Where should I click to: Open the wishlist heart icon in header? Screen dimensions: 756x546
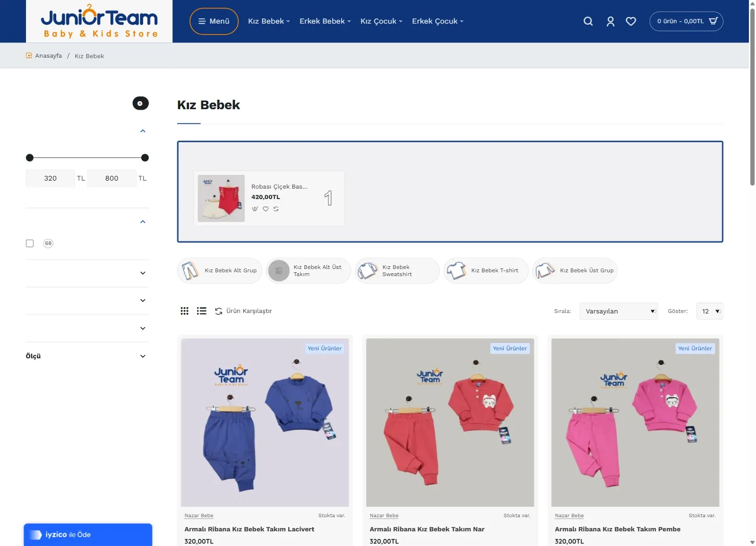[x=631, y=21]
